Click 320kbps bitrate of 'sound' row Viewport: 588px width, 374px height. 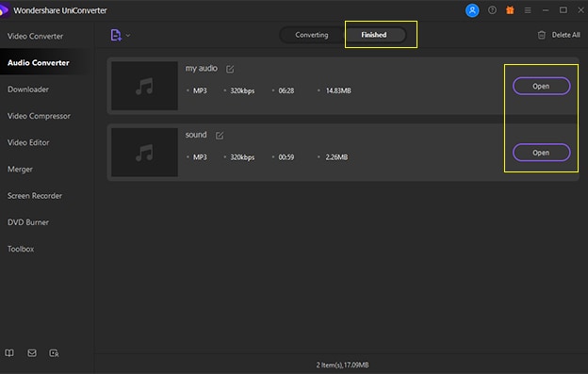[x=242, y=157]
